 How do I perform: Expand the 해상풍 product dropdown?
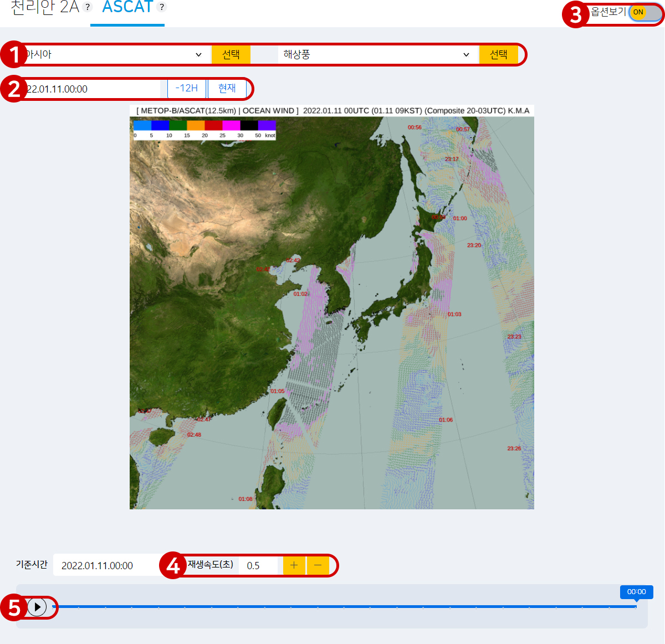[377, 54]
